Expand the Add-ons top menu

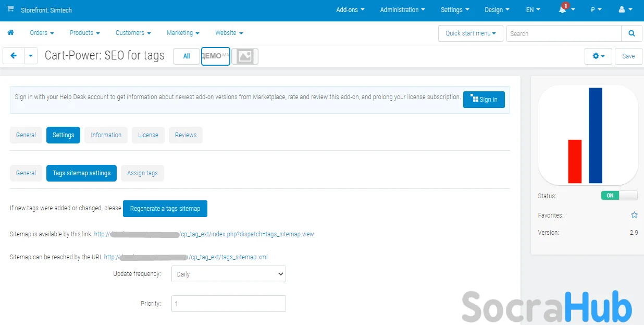(x=350, y=10)
